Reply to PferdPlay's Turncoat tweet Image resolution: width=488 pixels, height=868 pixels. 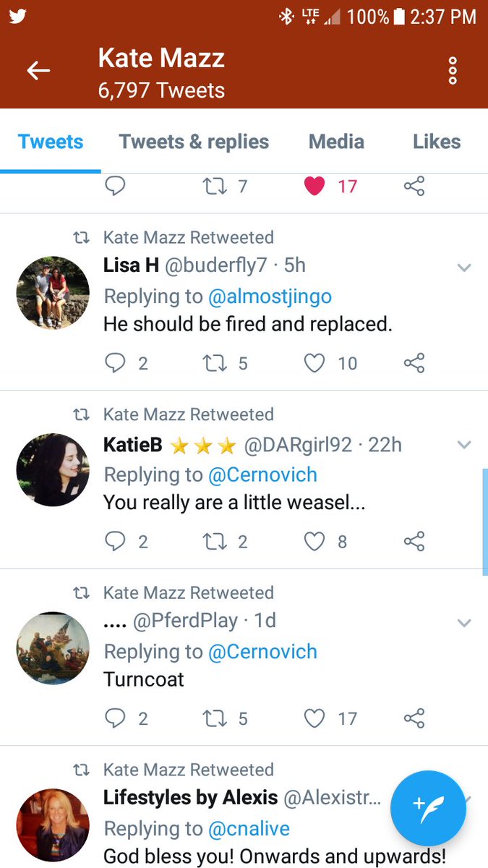pos(116,718)
